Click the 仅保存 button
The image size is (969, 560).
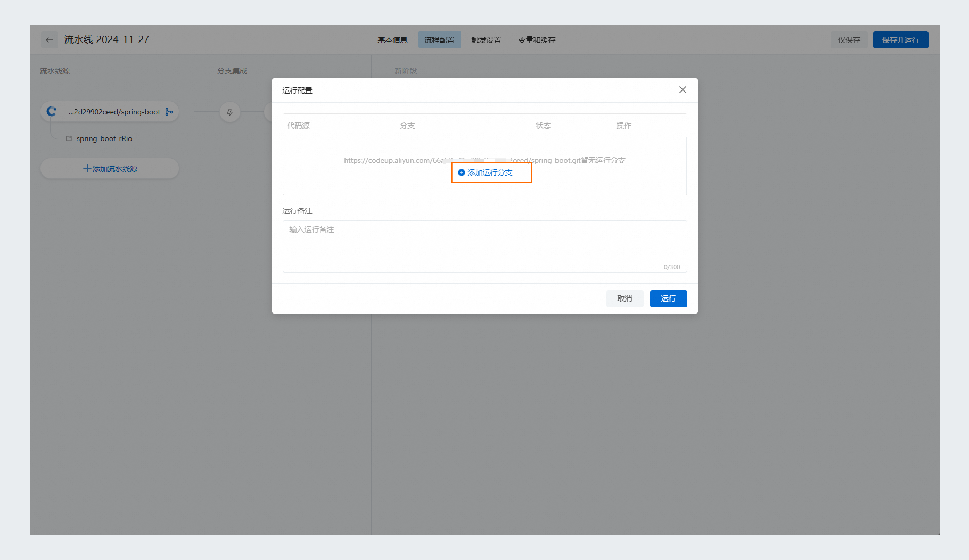coord(849,40)
